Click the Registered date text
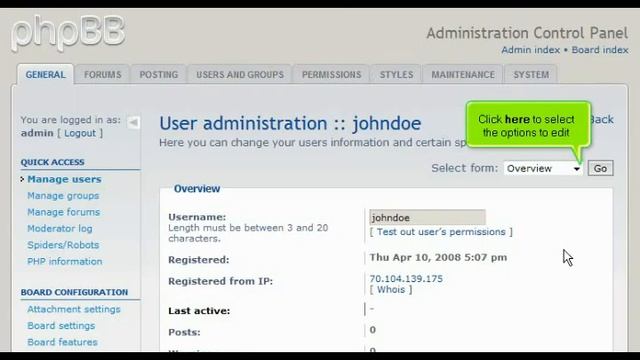 438,258
